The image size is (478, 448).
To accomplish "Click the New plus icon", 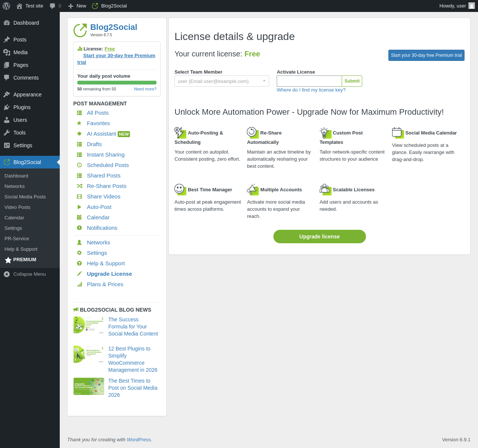I will point(71,6).
